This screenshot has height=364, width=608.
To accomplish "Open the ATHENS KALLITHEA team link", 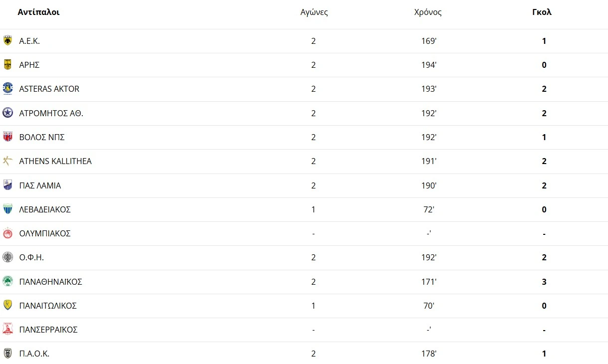I will [x=55, y=161].
